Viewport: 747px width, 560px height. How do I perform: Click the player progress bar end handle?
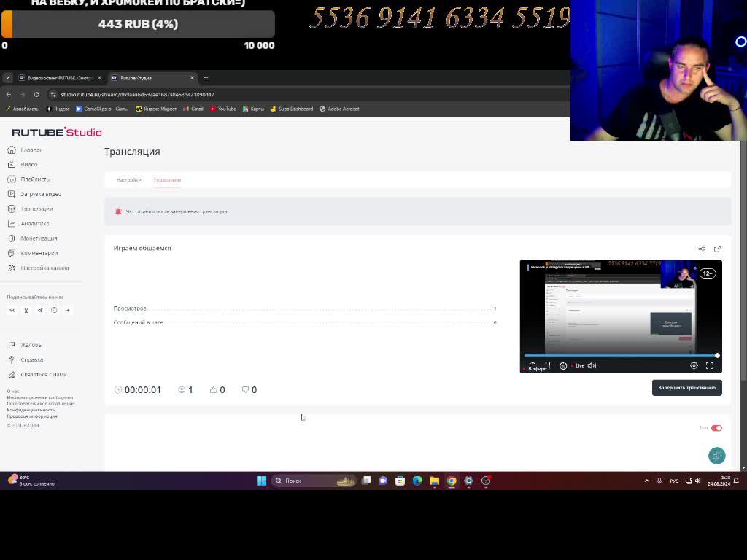coord(717,355)
